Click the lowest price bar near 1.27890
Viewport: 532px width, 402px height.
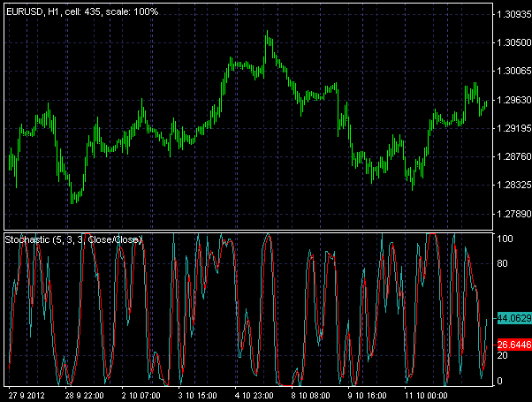72,193
